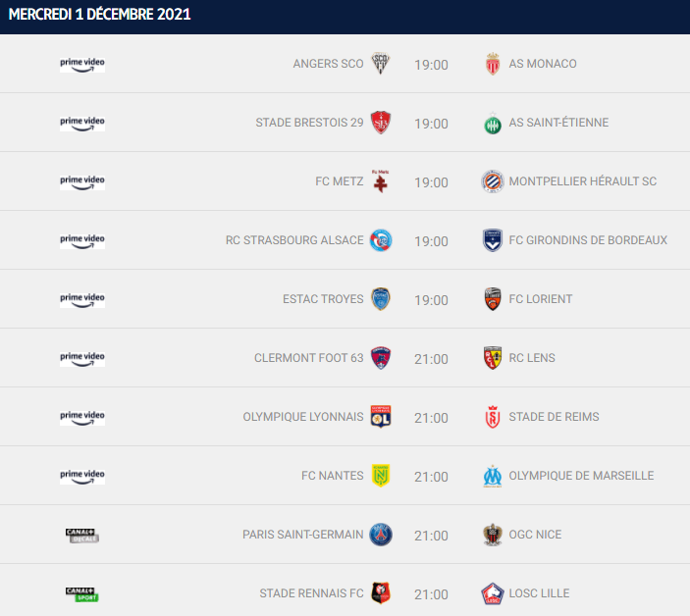Click the AS Saint-Étienne green badge
690x616 pixels.
[x=493, y=123]
